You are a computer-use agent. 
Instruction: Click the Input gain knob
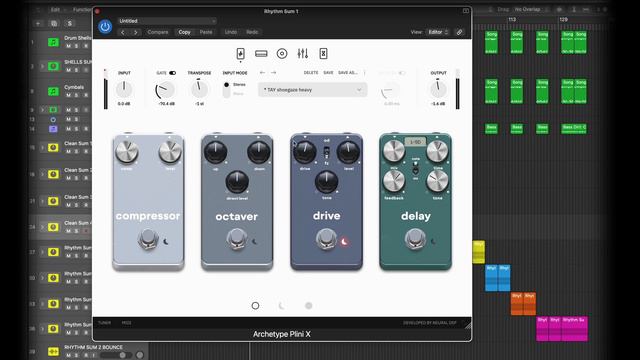[124, 89]
